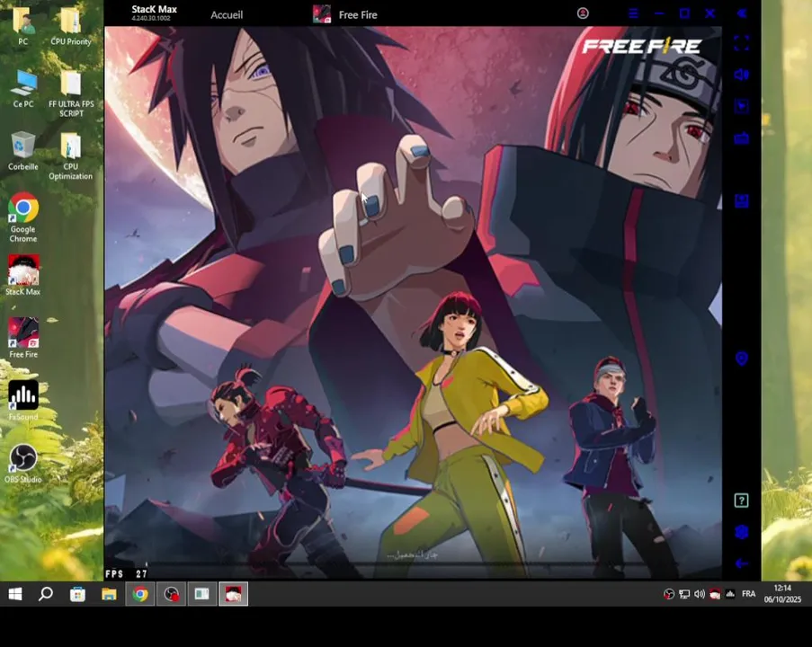Launch Google Chrome from desktop
The image size is (812, 647).
(x=22, y=217)
